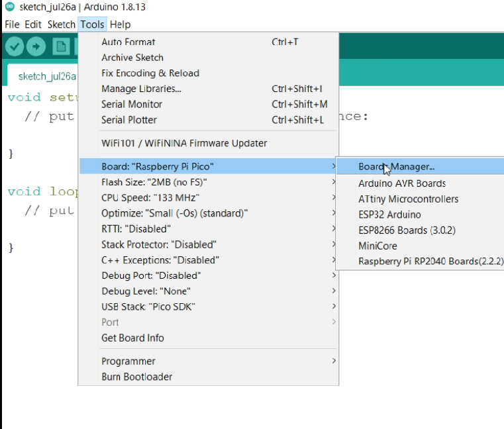
Task: Open WiFi101 / WiFiNINA Firmware Updater
Action: pos(208,143)
